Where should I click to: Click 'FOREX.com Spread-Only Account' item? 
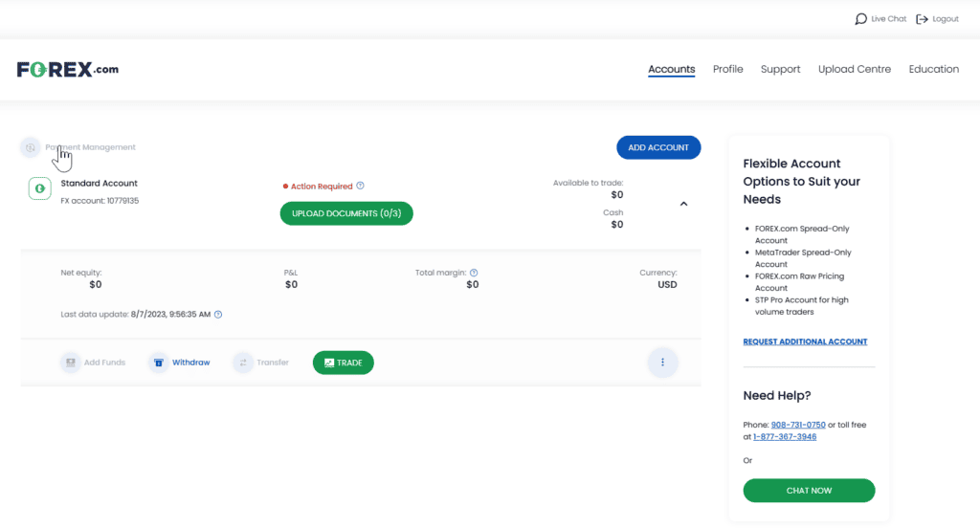[802, 234]
